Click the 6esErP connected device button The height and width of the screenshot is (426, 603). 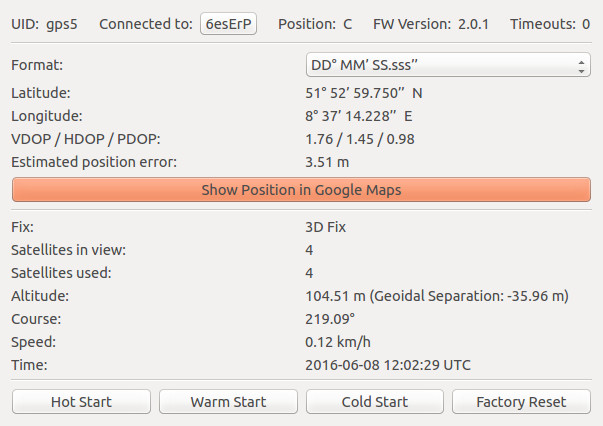(228, 24)
